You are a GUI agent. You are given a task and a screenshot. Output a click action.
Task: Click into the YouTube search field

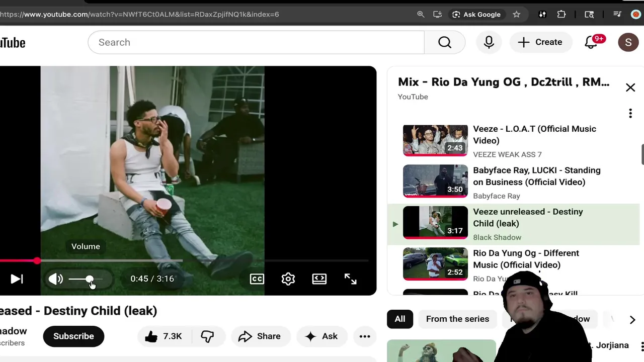click(x=256, y=42)
